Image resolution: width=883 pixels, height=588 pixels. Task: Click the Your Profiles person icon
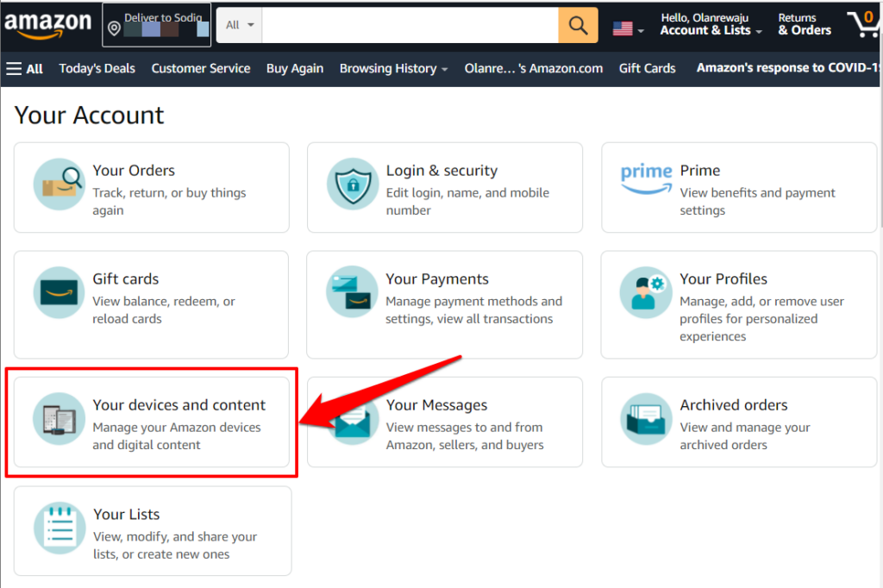click(x=646, y=292)
